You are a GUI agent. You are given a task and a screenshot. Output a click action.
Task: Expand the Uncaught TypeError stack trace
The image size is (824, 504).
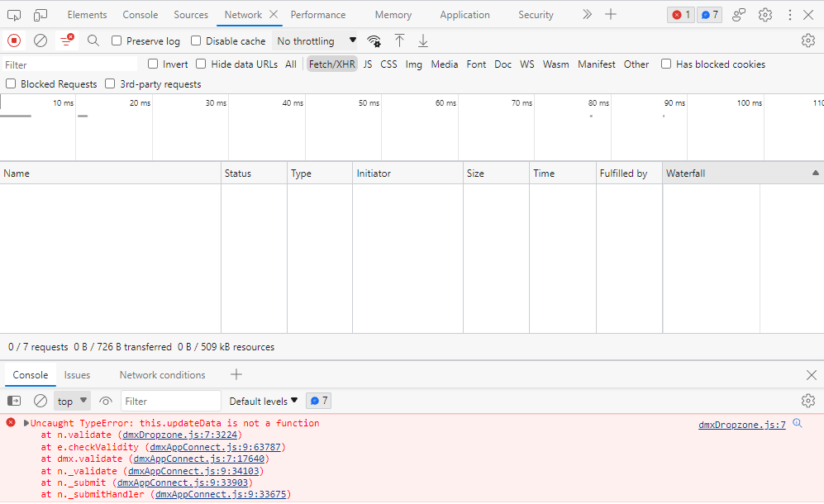(x=26, y=423)
